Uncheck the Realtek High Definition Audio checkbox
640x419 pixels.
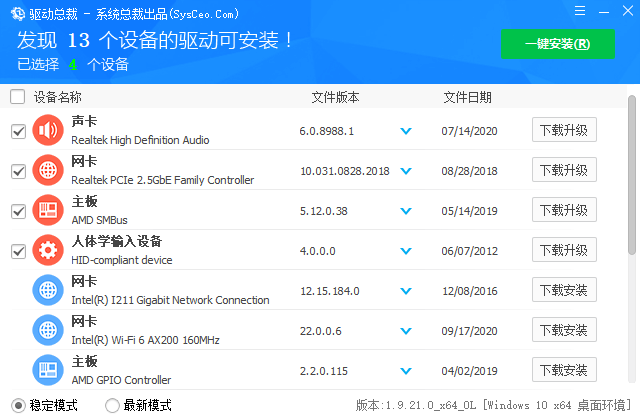[18, 131]
